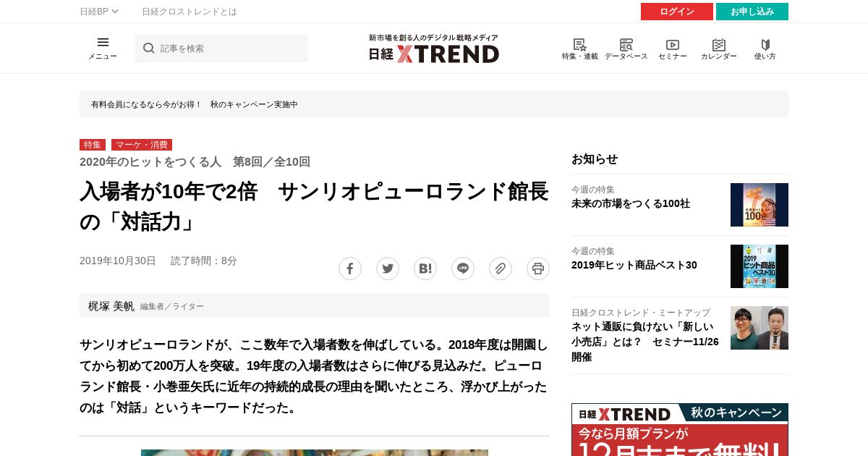This screenshot has height=456, width=868.
Task: Share article on Twitter
Action: 388,269
